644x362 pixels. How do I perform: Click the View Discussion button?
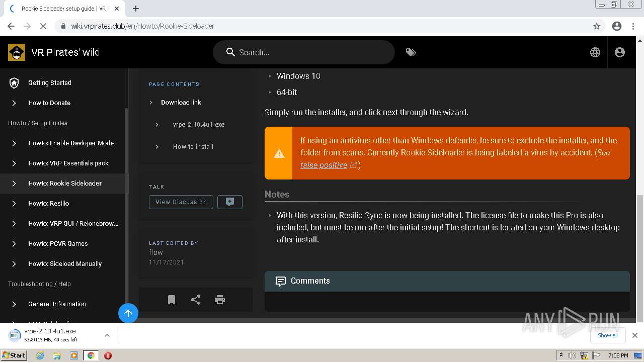click(181, 202)
